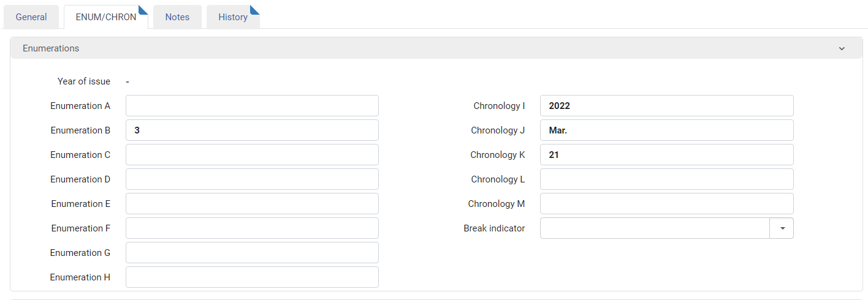
Task: Select the empty Chronology L field
Action: [667, 179]
